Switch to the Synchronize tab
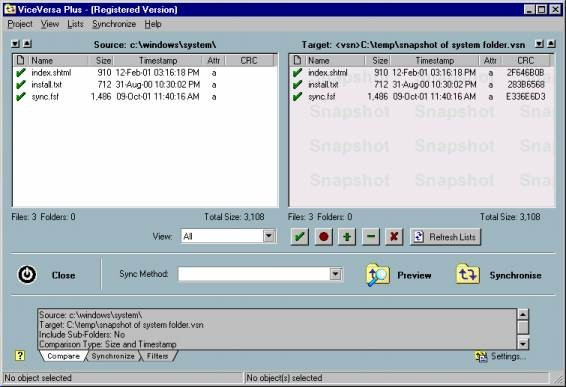 (113, 356)
